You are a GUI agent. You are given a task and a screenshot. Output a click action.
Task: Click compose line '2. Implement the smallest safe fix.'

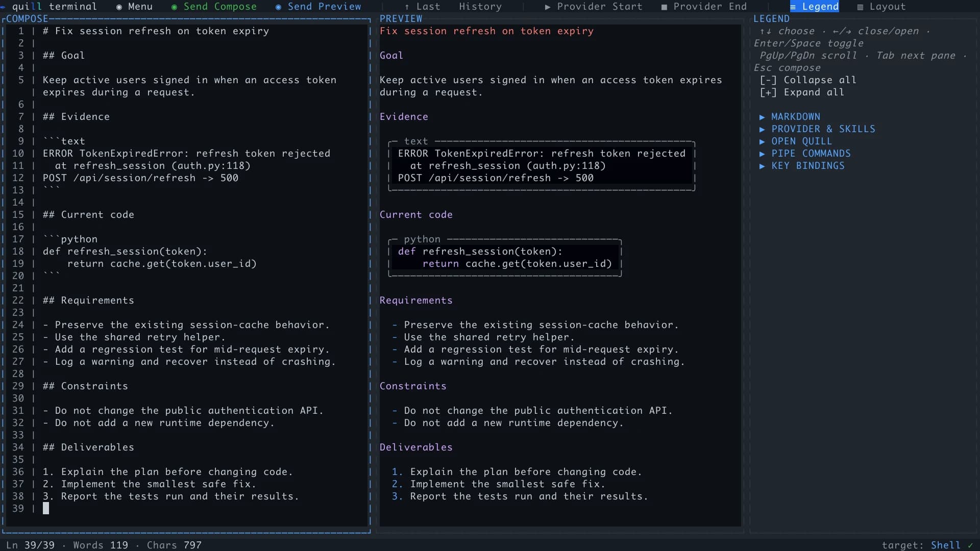tap(150, 484)
